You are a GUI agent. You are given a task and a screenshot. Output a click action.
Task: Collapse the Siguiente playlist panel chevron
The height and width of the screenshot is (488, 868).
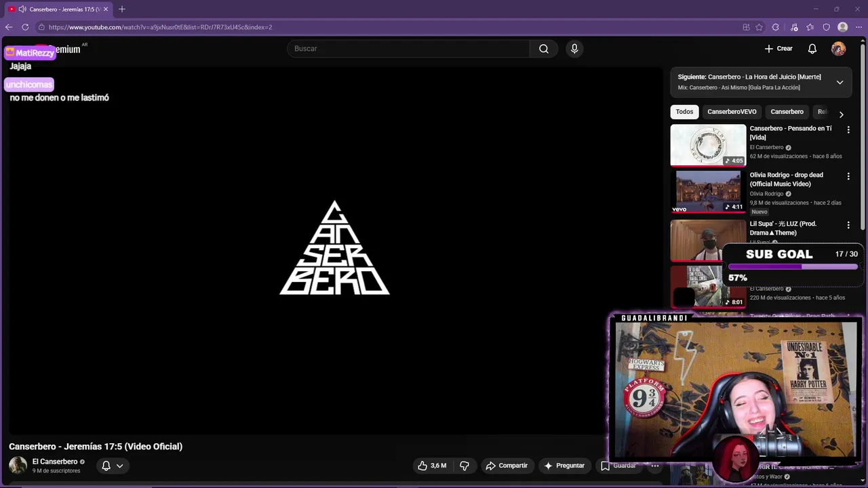click(840, 82)
